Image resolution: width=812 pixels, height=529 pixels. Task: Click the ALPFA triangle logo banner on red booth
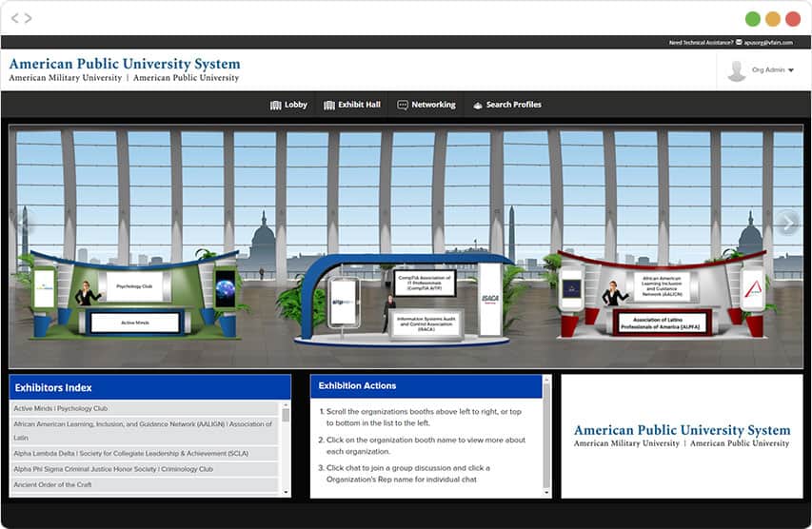click(752, 289)
